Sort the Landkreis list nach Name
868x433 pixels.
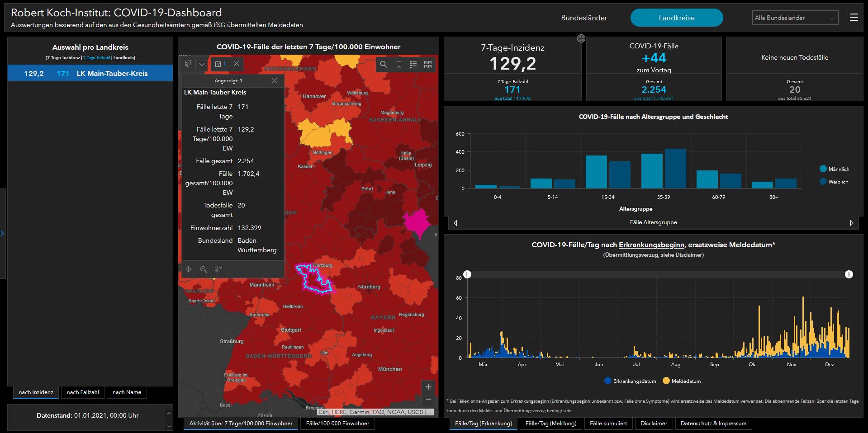pyautogui.click(x=127, y=392)
